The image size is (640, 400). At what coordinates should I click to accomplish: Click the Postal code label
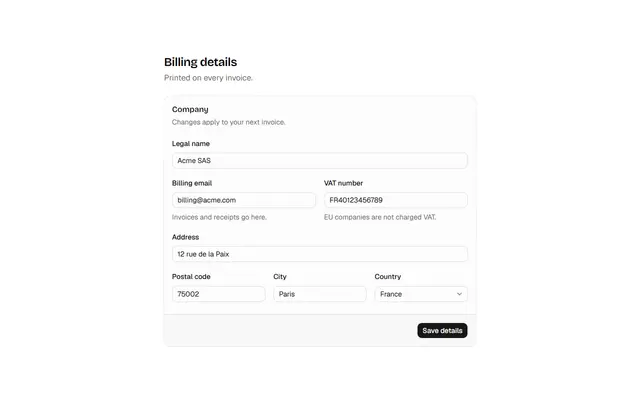[191, 277]
